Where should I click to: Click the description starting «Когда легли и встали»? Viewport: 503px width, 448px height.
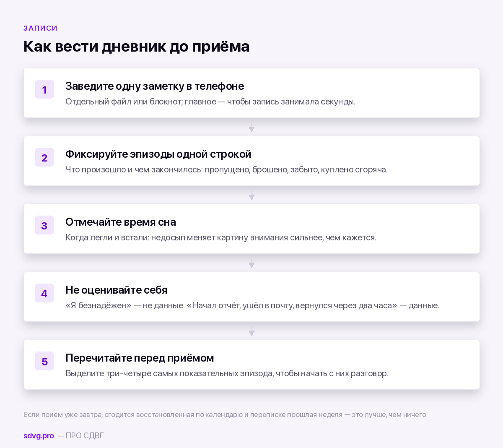click(x=221, y=237)
